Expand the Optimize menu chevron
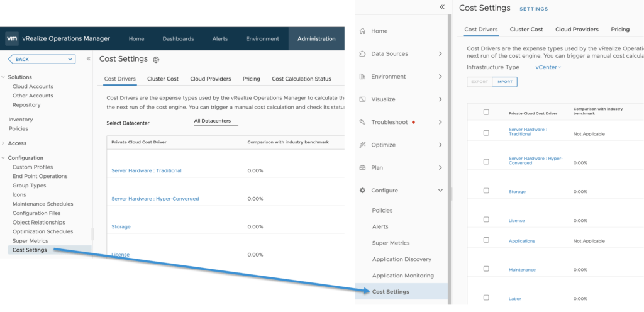644x312 pixels. point(440,145)
